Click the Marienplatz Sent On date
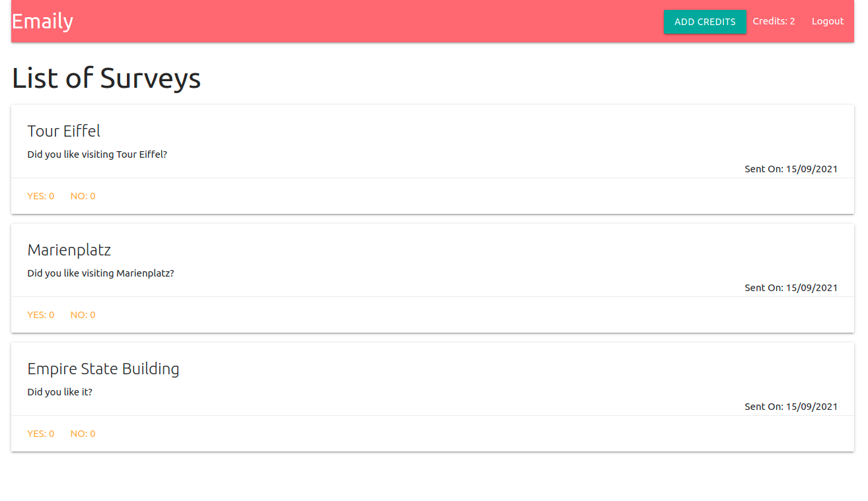The height and width of the screenshot is (501, 868). click(791, 288)
